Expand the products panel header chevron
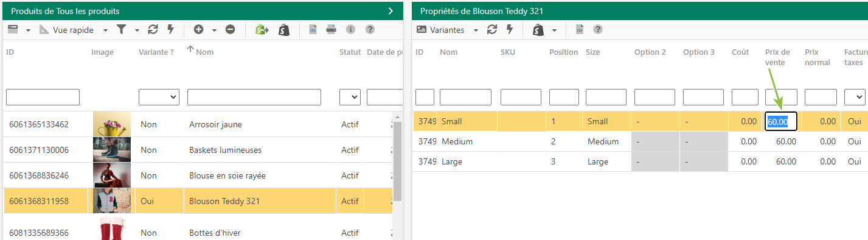The image size is (868, 240). [x=391, y=11]
